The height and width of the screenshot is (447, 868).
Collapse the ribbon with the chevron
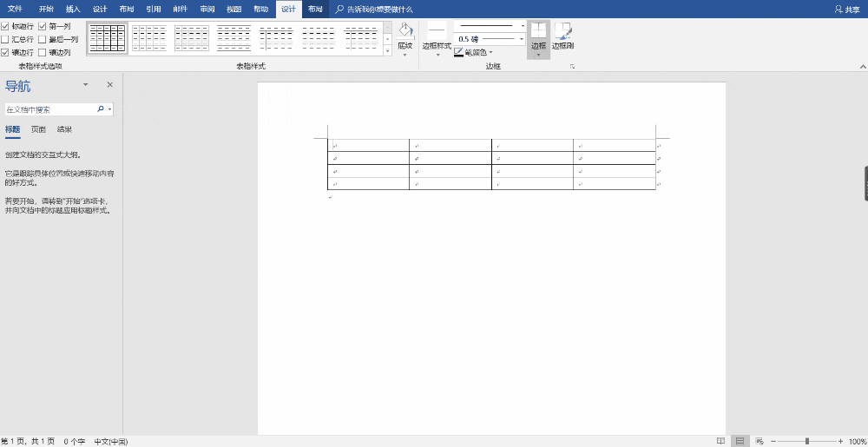point(862,66)
